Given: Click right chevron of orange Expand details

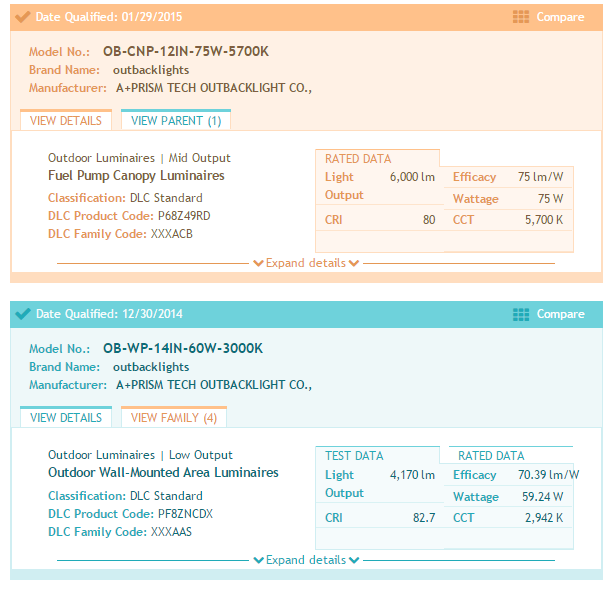Looking at the screenshot, I should tap(354, 263).
